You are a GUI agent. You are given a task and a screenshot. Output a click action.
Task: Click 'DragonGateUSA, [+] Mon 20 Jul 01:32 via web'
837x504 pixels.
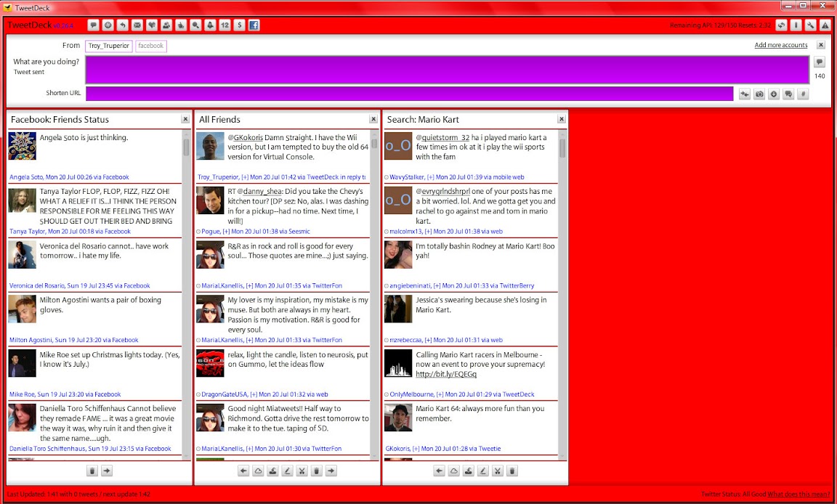point(264,394)
